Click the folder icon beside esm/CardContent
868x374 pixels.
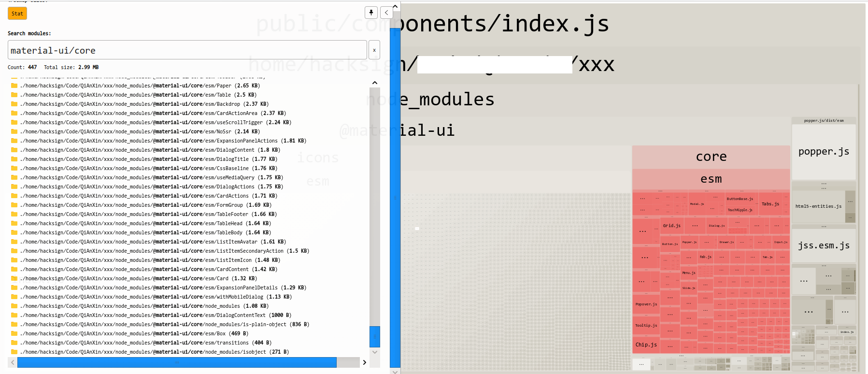14,269
